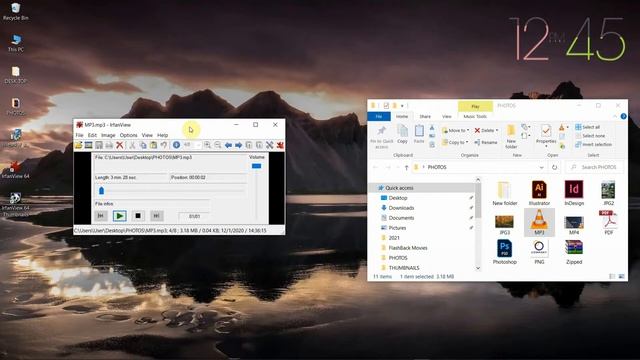
Task: Collapse the Explorer ribbon with the chevron
Action: (x=615, y=116)
